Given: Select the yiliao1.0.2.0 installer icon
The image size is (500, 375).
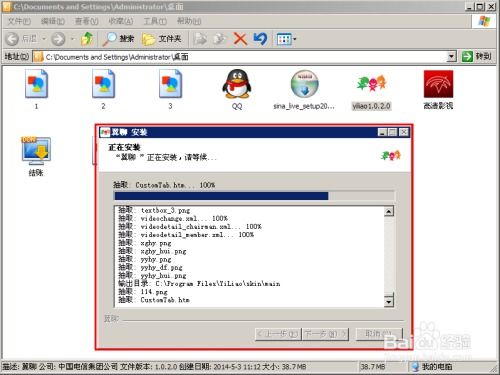Looking at the screenshot, I should (371, 83).
